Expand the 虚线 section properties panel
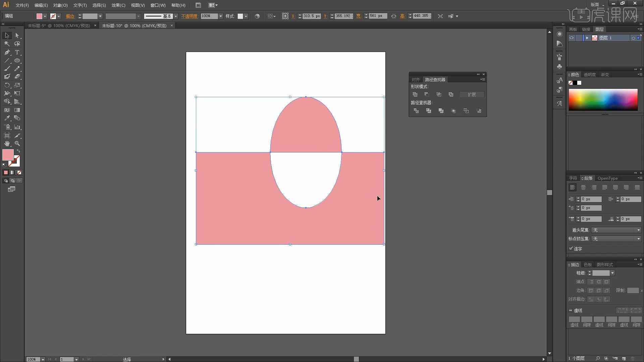 click(571, 310)
